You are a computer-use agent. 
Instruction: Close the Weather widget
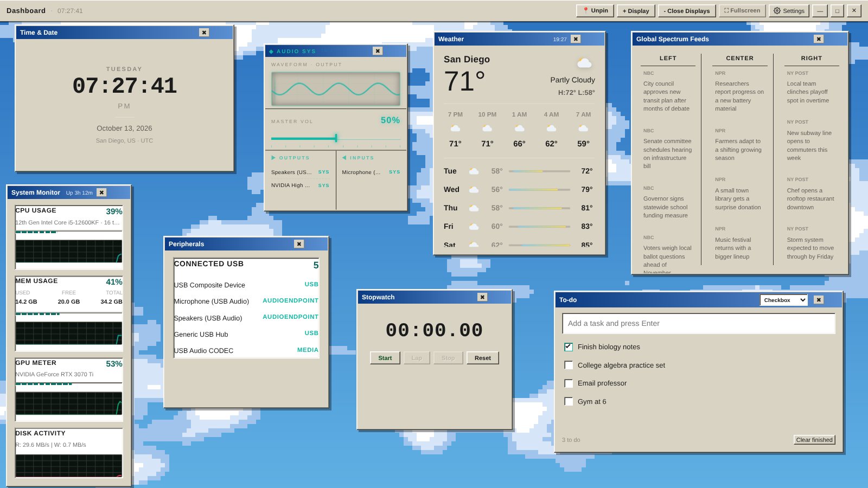click(576, 39)
